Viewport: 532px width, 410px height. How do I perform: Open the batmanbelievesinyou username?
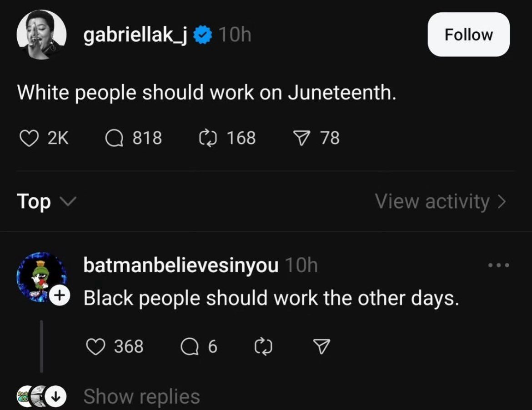coord(181,265)
